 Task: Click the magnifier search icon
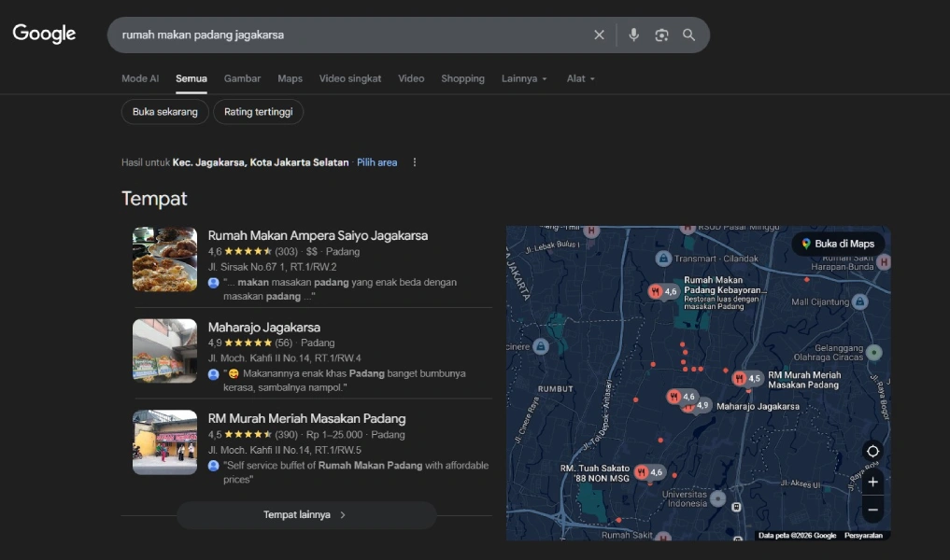click(x=688, y=35)
